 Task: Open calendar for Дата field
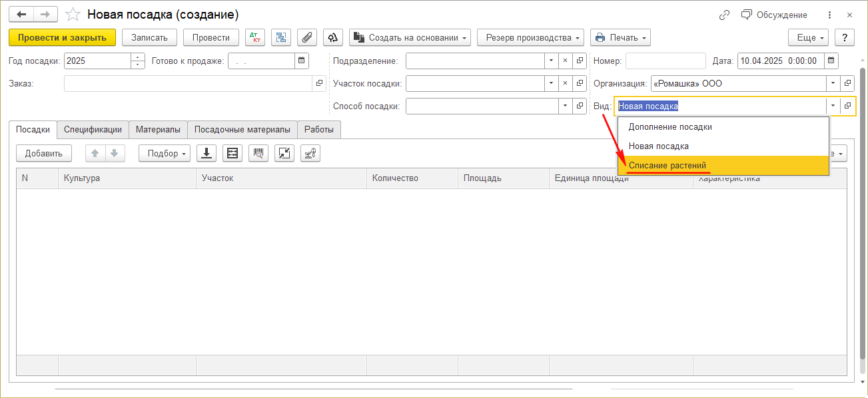pos(831,61)
